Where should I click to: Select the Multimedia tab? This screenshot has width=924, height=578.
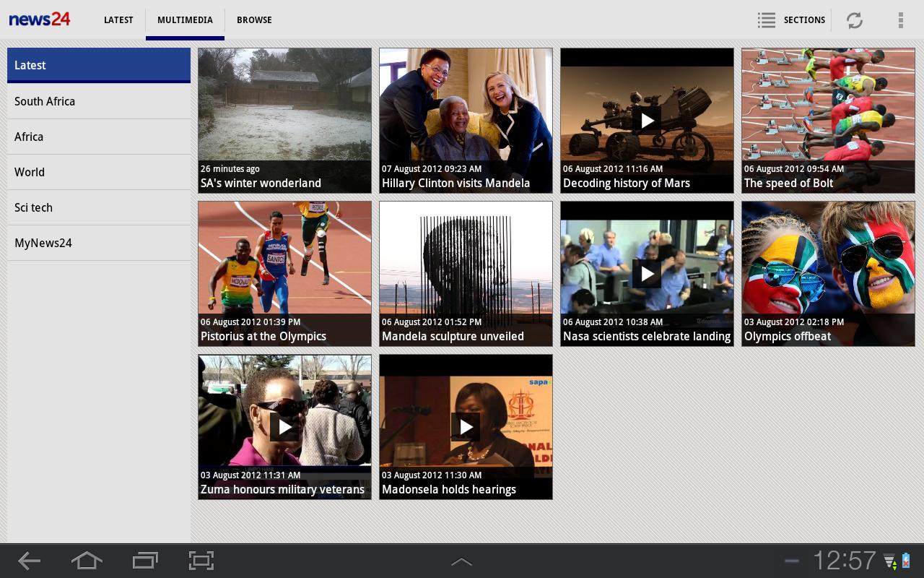click(185, 20)
